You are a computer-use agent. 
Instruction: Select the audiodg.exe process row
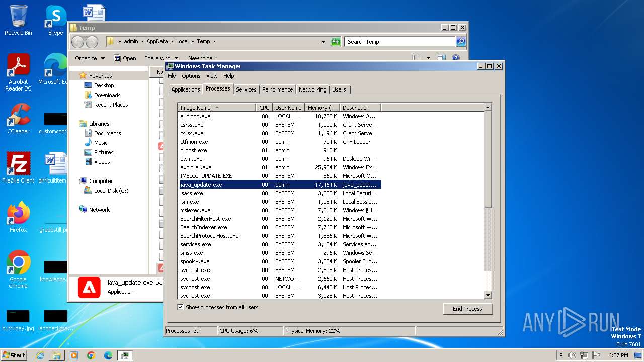[x=279, y=116]
